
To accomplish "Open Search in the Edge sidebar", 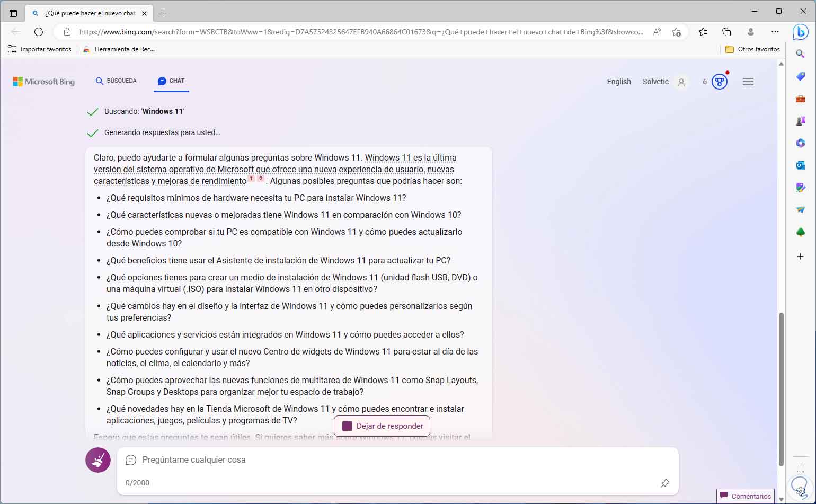I will click(x=800, y=54).
